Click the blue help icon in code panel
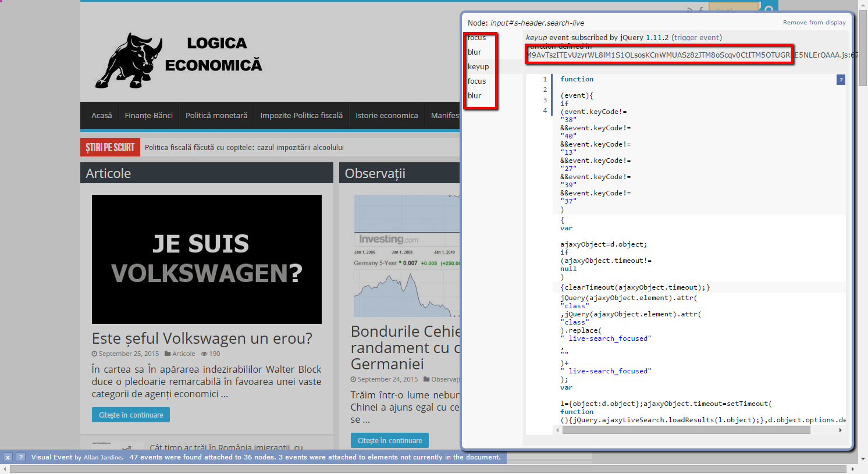Image resolution: width=868 pixels, height=474 pixels. [x=841, y=80]
